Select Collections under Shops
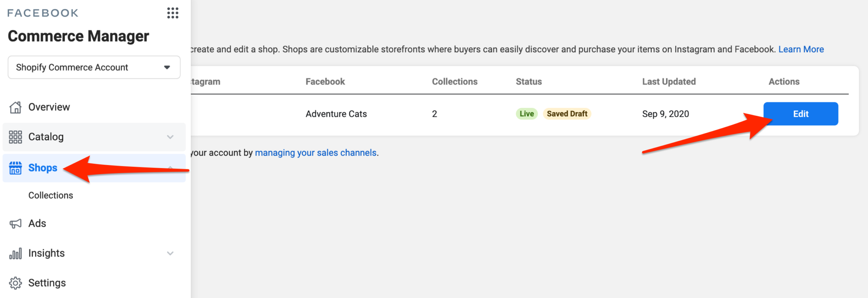 click(x=51, y=195)
